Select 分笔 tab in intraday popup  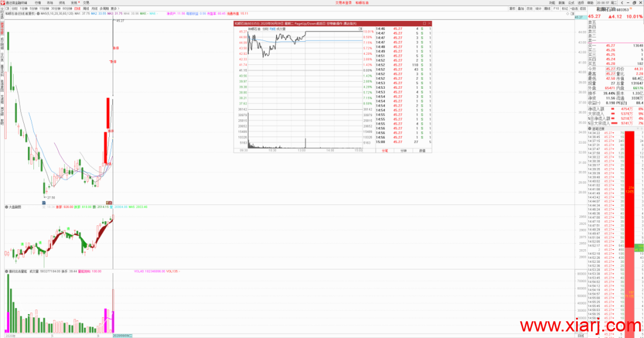point(385,151)
